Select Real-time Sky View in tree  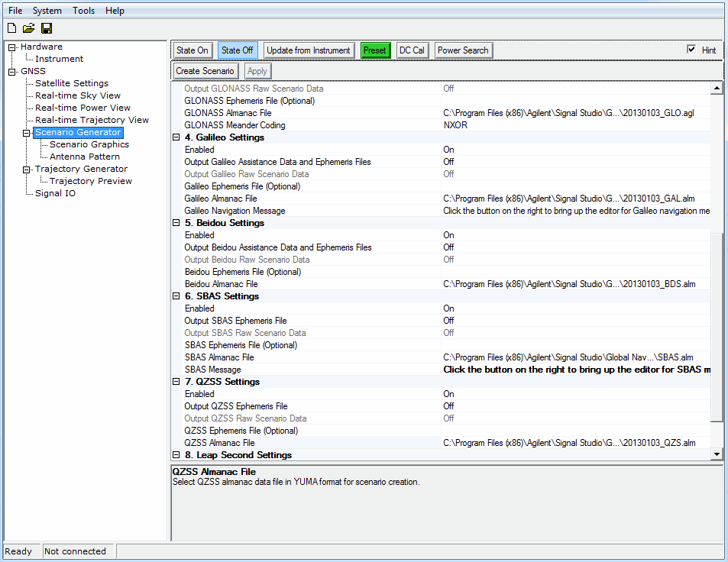78,95
